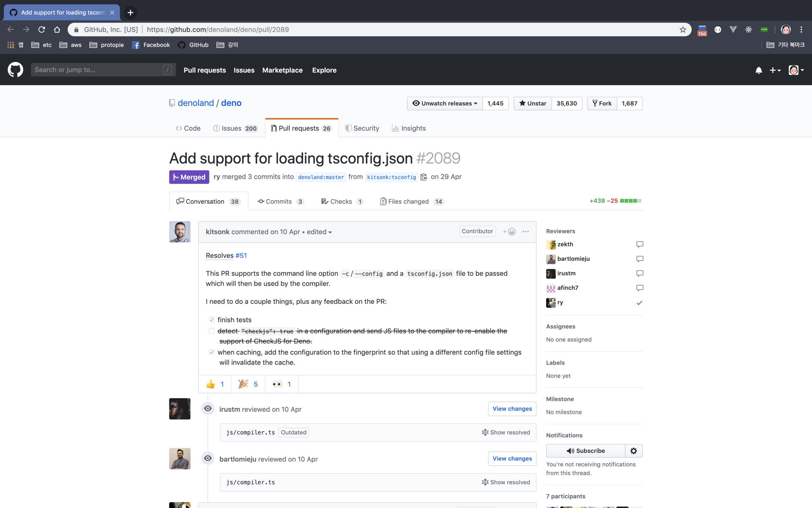Open the Commits tab
812x508 pixels.
pyautogui.click(x=280, y=202)
